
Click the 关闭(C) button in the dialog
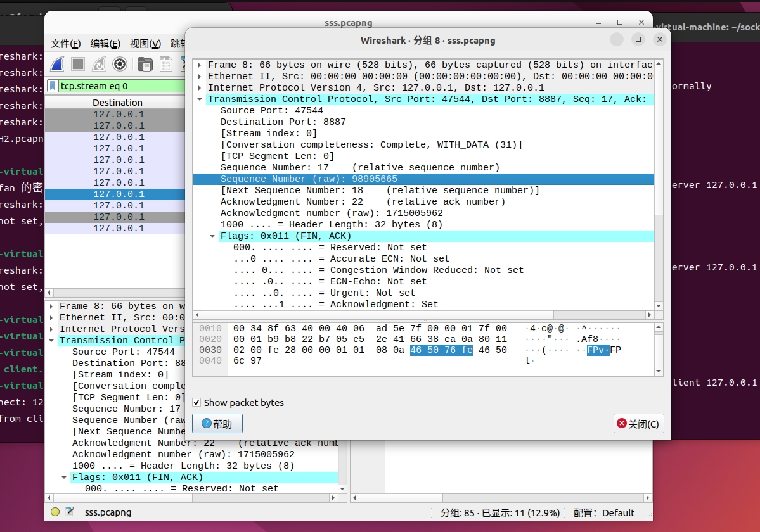coord(639,424)
